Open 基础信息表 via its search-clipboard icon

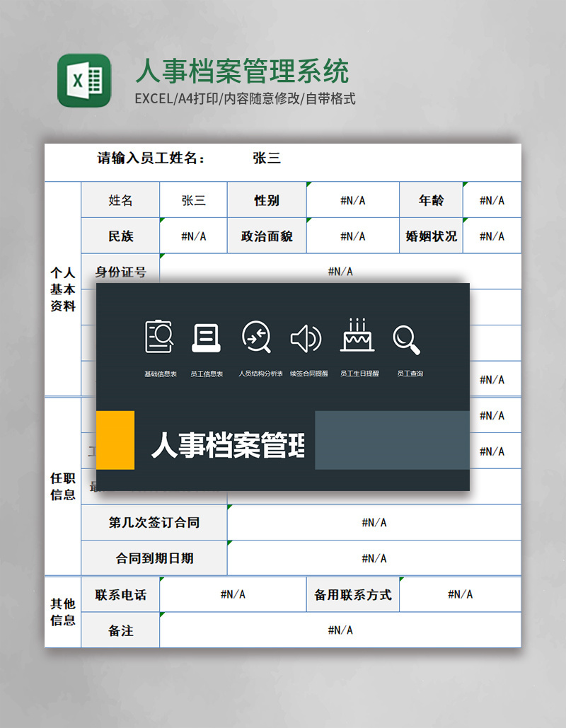click(158, 337)
